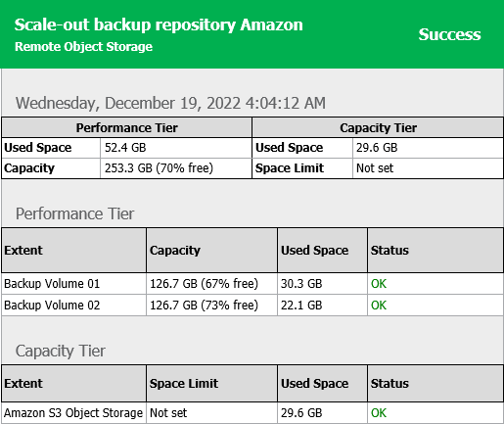504x424 pixels.
Task: Click the Capacity Tier summary header cell
Action: point(378,127)
